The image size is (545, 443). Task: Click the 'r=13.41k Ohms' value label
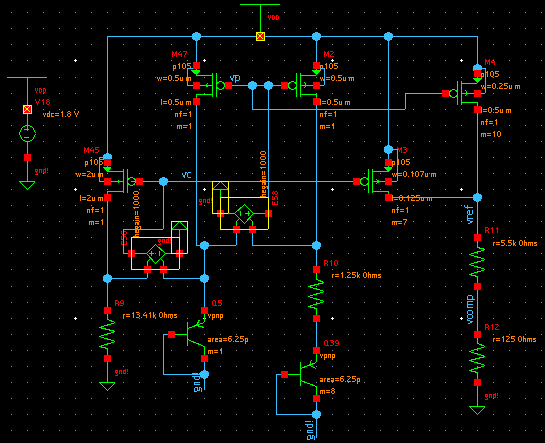(150, 315)
